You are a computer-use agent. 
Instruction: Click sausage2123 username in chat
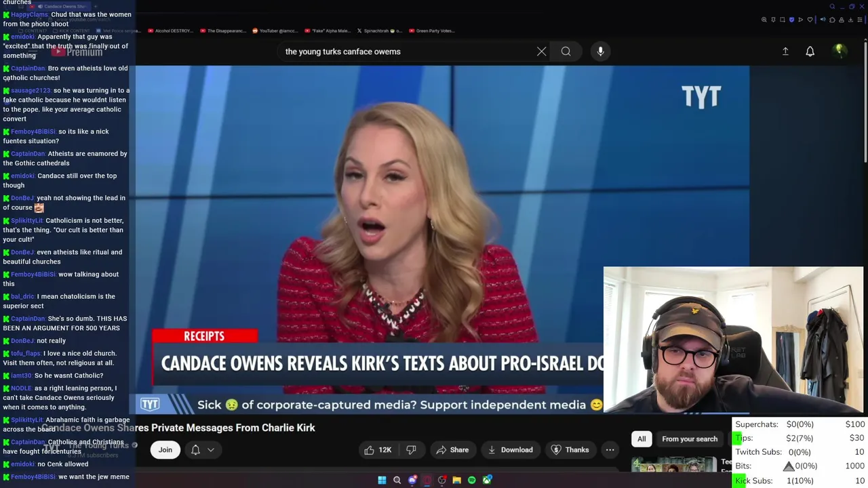[31, 90]
